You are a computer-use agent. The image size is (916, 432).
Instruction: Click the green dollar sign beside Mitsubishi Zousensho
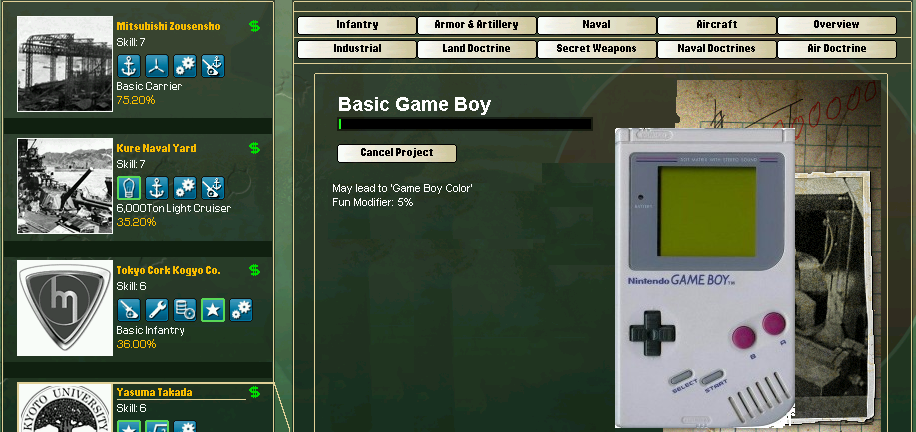click(254, 26)
